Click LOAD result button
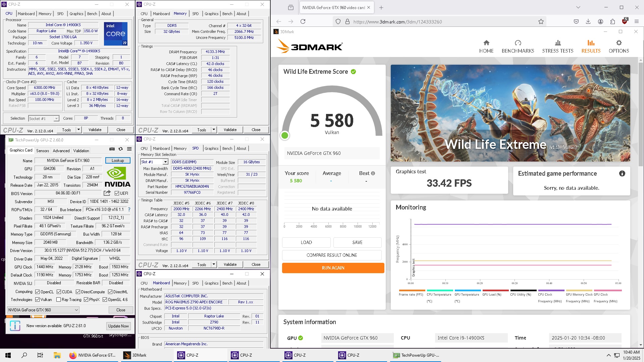Viewport: 644px width, 362px height. click(x=306, y=242)
